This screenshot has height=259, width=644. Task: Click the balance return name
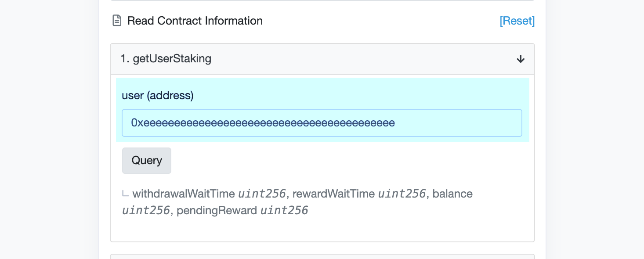[x=452, y=194]
